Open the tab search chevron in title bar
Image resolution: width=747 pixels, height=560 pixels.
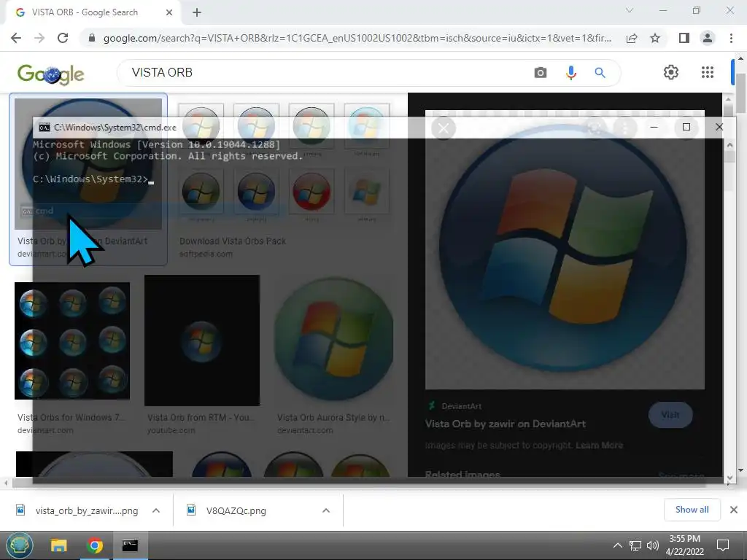click(x=630, y=10)
